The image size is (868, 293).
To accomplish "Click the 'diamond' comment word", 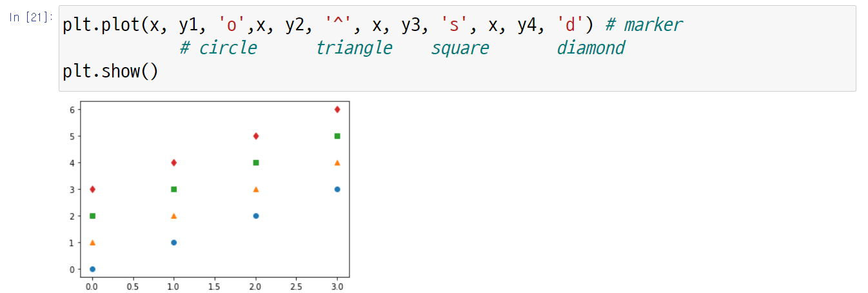I will pyautogui.click(x=591, y=48).
